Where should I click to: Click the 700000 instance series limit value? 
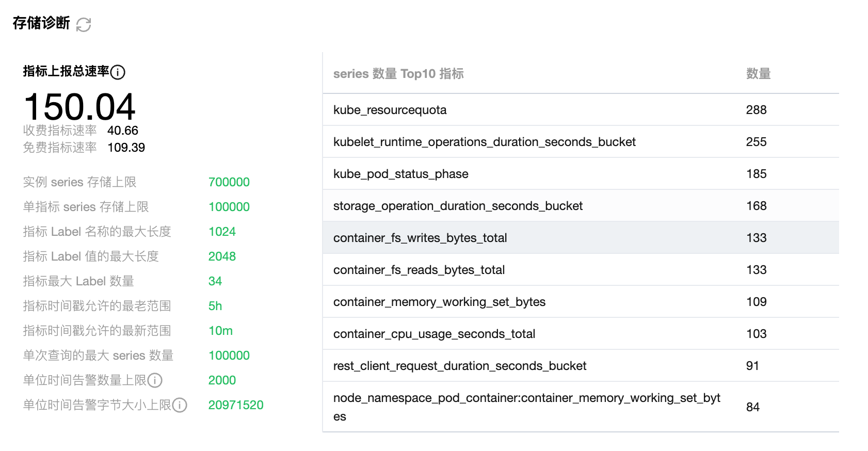click(229, 182)
